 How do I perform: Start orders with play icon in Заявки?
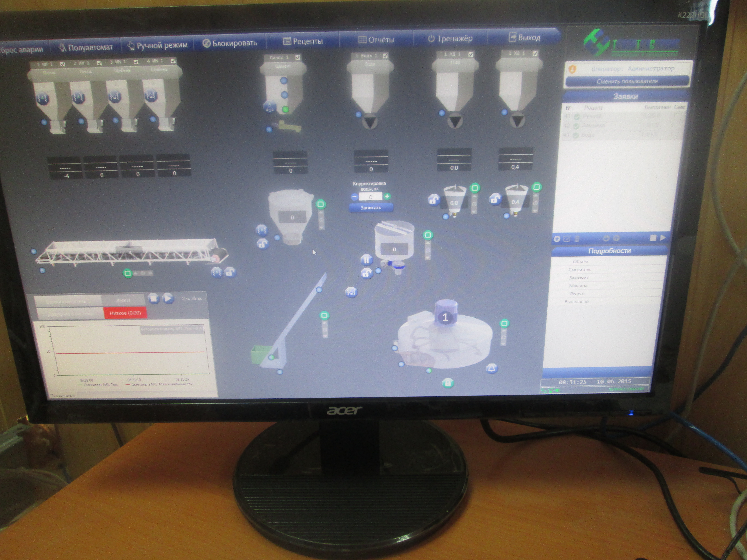click(x=663, y=238)
